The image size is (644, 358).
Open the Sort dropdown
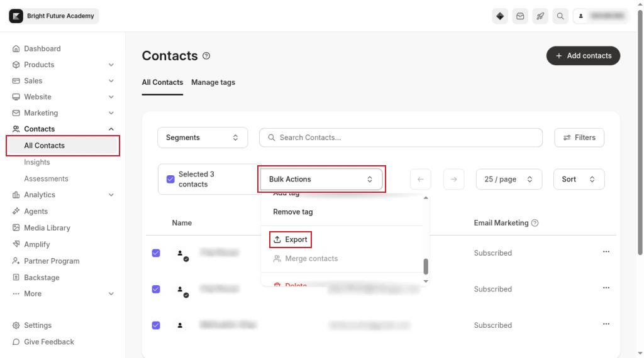pos(579,179)
